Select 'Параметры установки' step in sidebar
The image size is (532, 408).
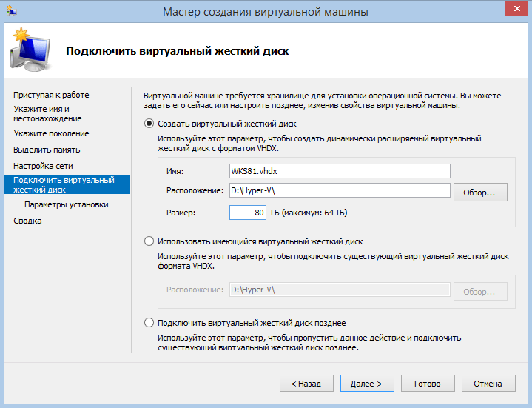(x=67, y=204)
